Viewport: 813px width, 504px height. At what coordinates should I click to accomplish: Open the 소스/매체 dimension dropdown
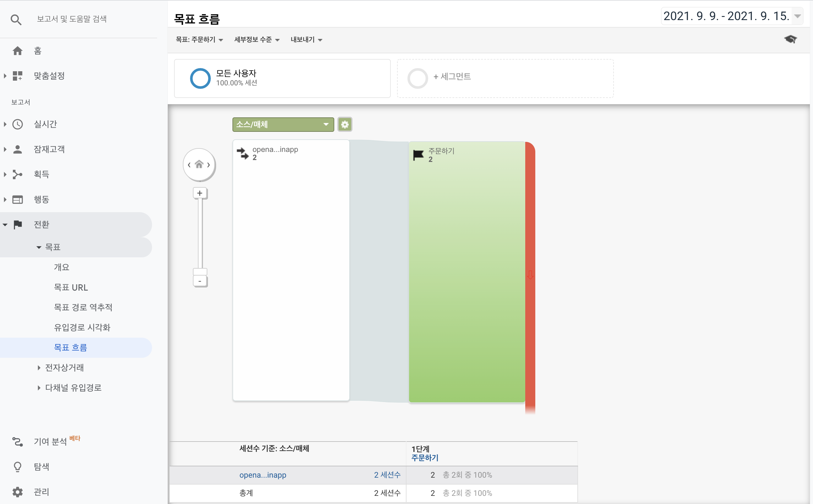[x=283, y=124]
